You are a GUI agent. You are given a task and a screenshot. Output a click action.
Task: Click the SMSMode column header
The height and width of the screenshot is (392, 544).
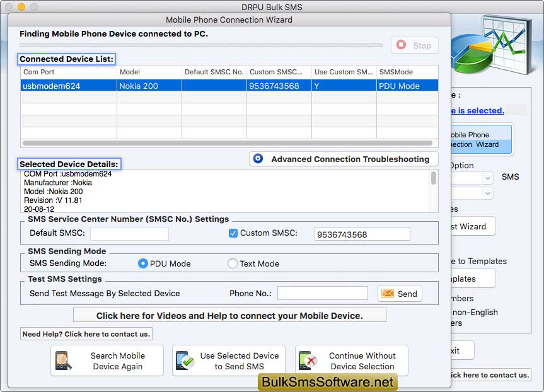pos(407,72)
